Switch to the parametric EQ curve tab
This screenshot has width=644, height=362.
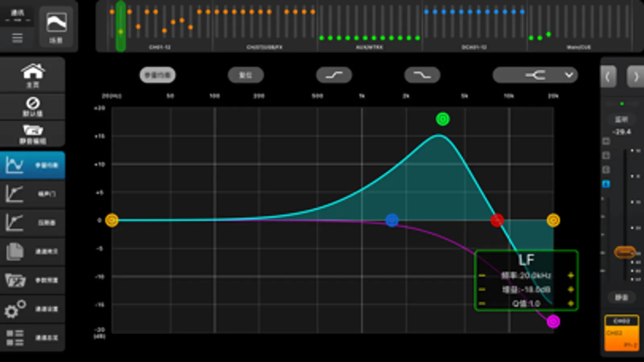(x=33, y=165)
